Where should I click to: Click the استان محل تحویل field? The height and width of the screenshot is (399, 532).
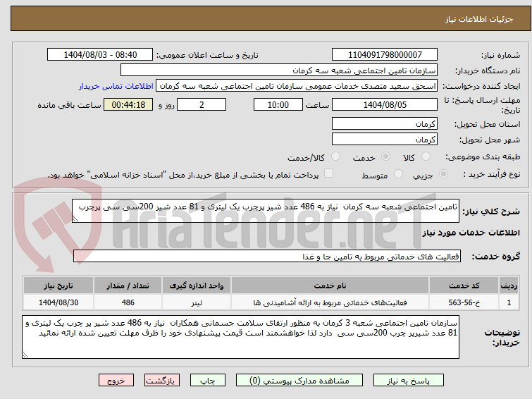[x=385, y=123]
